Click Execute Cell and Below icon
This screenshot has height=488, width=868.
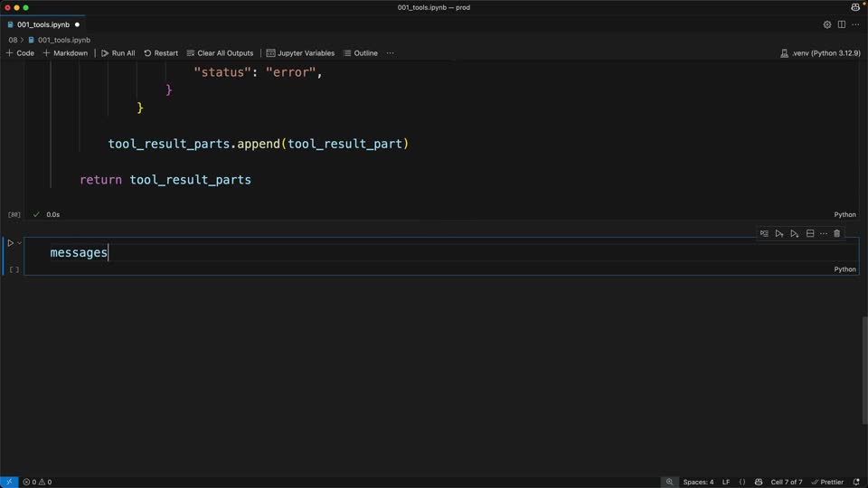(795, 233)
